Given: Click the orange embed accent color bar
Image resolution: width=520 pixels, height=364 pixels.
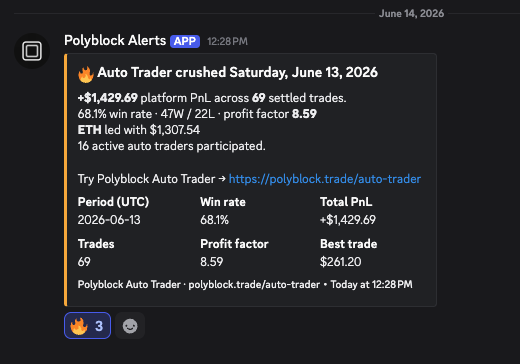Looking at the screenshot, I should pos(66,180).
